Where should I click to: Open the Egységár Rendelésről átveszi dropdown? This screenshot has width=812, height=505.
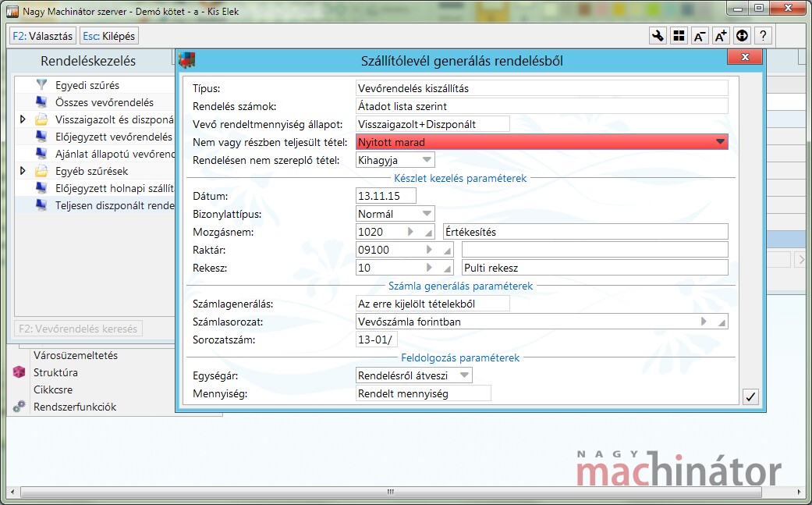click(465, 375)
